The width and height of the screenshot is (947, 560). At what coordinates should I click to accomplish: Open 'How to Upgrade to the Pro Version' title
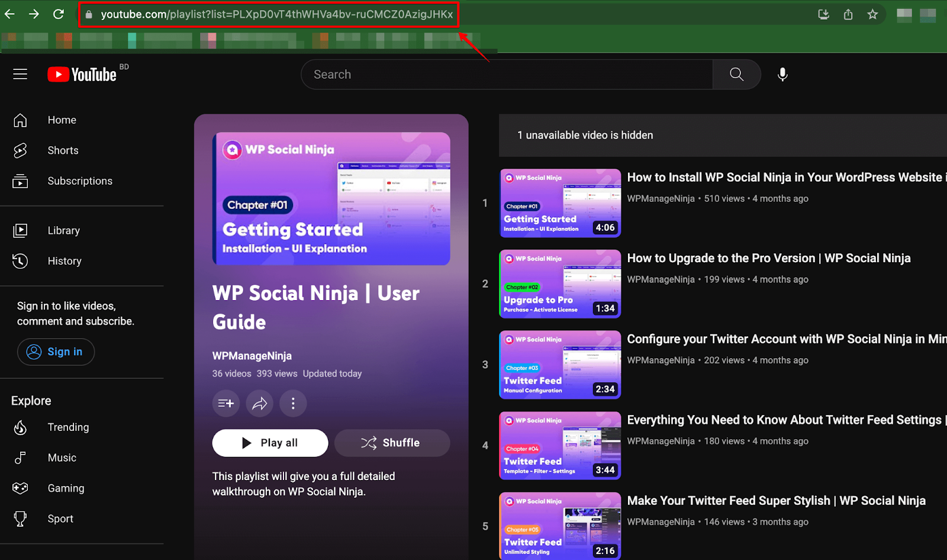click(769, 258)
